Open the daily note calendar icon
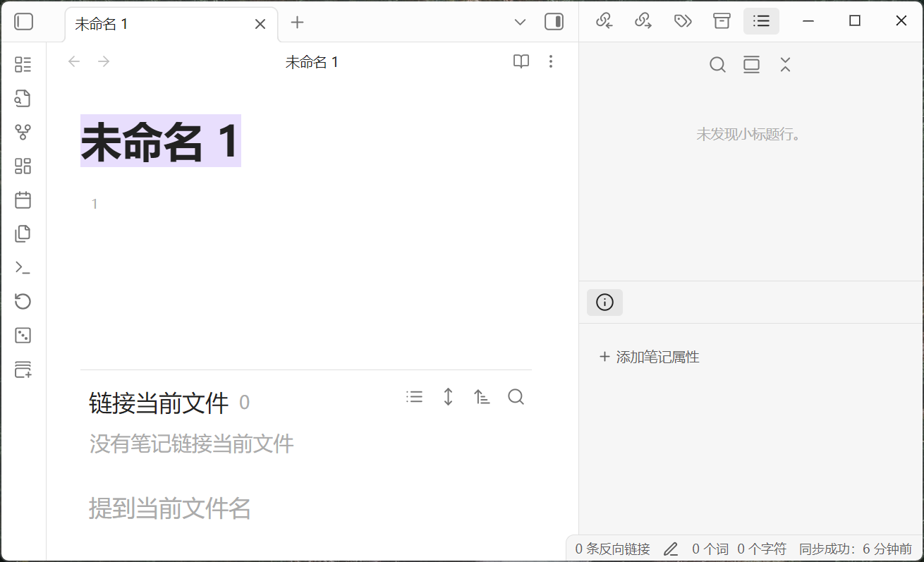The image size is (924, 562). pos(23,200)
